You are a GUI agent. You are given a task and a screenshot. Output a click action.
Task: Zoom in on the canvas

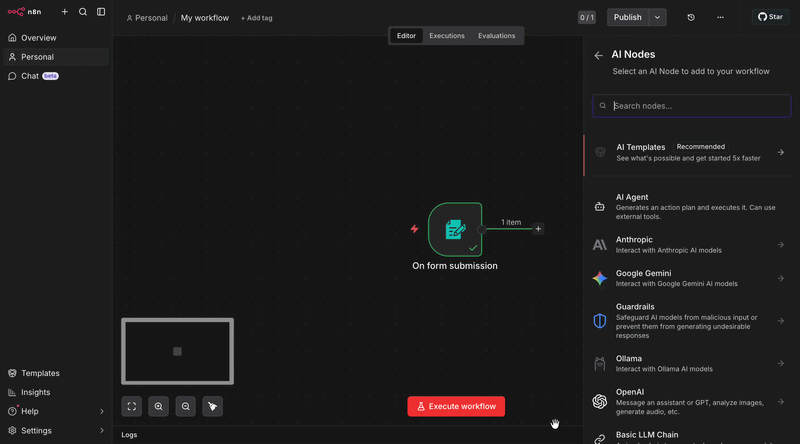pos(159,406)
